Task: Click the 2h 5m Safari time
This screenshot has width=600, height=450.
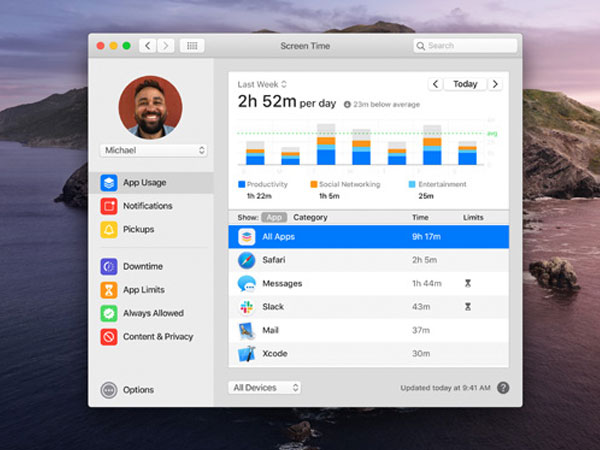Action: [424, 260]
